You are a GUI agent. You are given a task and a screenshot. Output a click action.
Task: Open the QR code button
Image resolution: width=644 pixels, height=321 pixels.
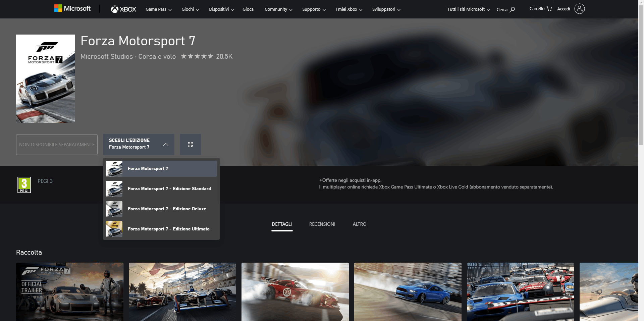coord(191,145)
